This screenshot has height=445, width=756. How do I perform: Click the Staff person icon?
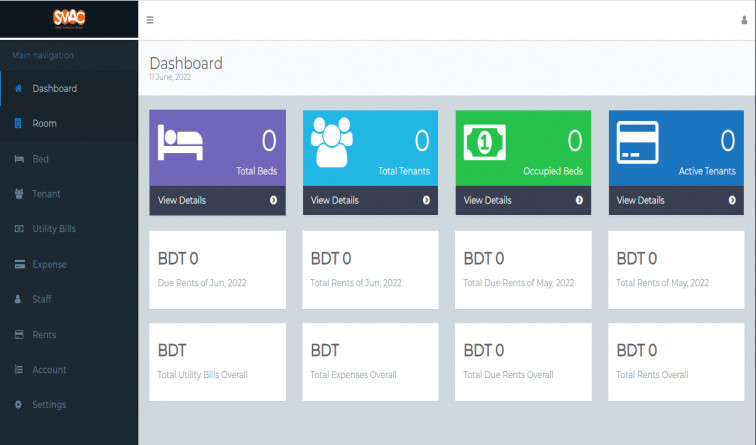[18, 299]
